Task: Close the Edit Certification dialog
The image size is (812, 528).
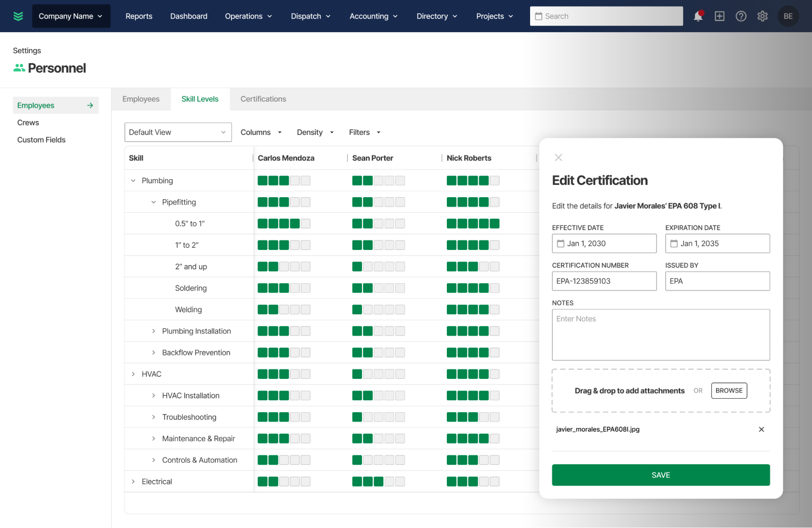Action: click(559, 157)
